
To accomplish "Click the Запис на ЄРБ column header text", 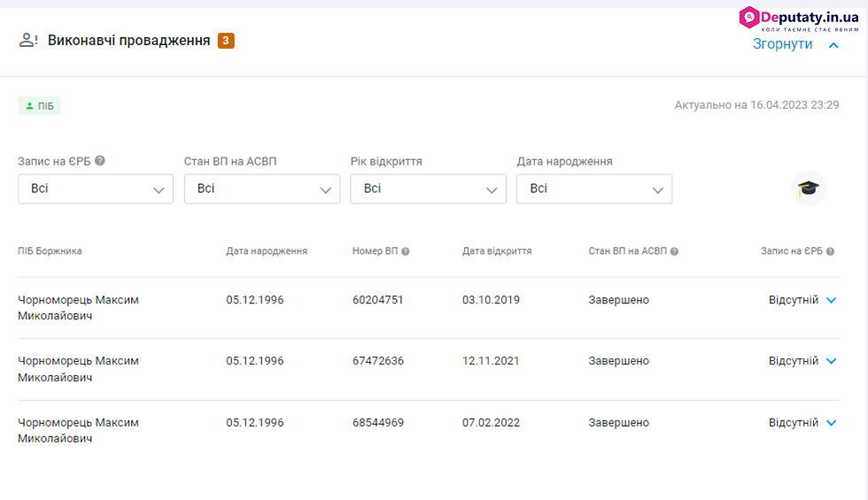I will [x=792, y=251].
